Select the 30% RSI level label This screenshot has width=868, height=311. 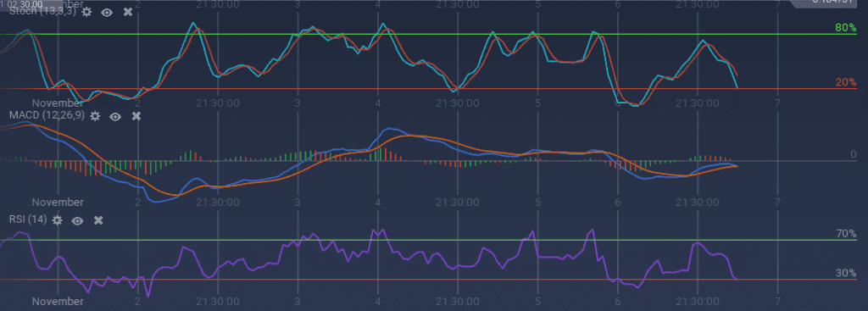(846, 274)
